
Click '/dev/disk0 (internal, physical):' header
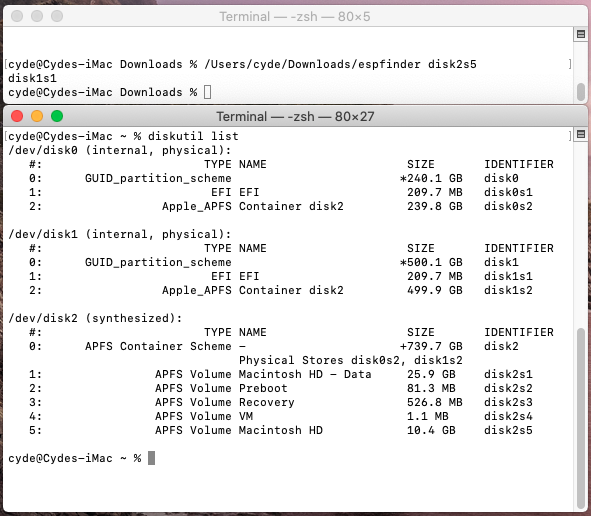tap(119, 150)
